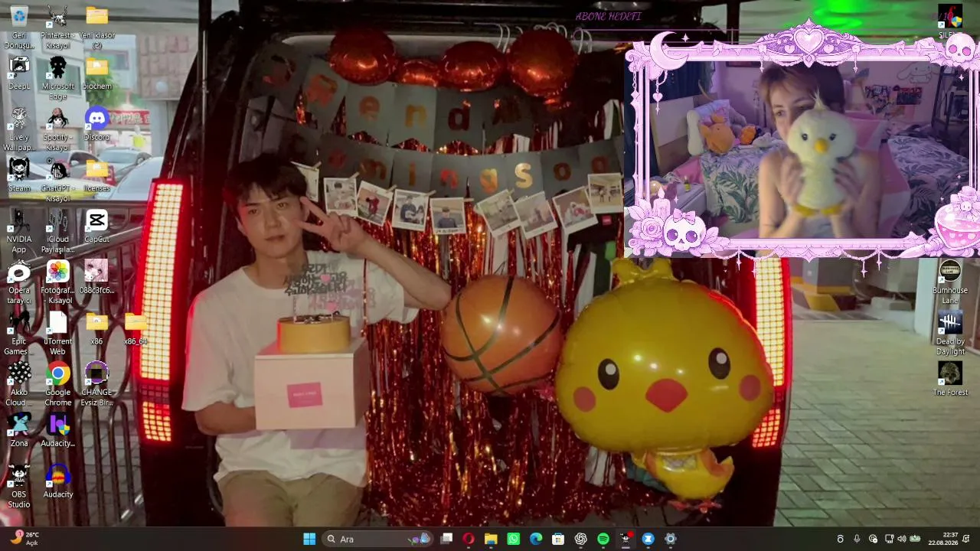This screenshot has width=980, height=551.
Task: Select the Yeni klasör (2) folder
Action: coord(96,28)
